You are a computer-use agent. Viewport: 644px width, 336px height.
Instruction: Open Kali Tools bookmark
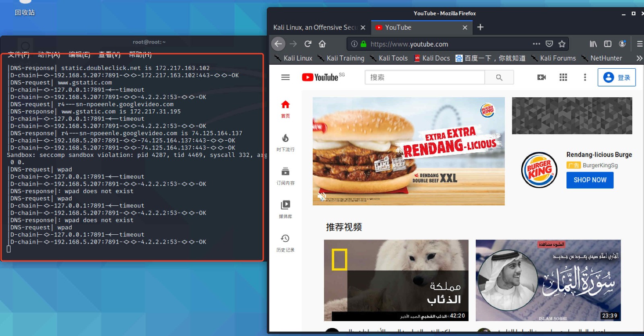389,58
